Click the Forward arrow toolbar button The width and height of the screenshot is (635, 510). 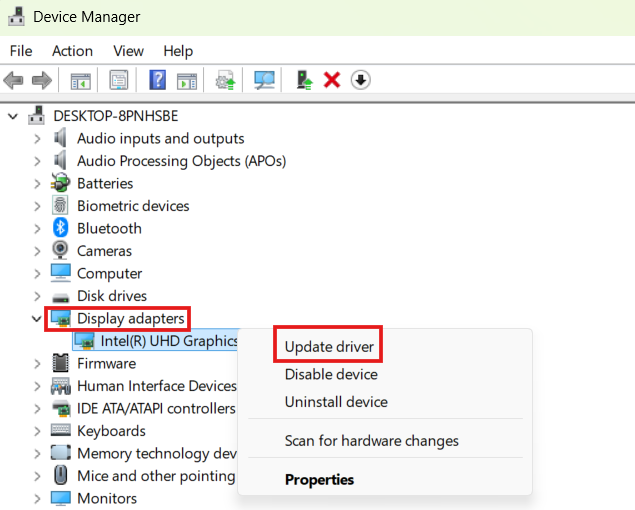coord(42,80)
